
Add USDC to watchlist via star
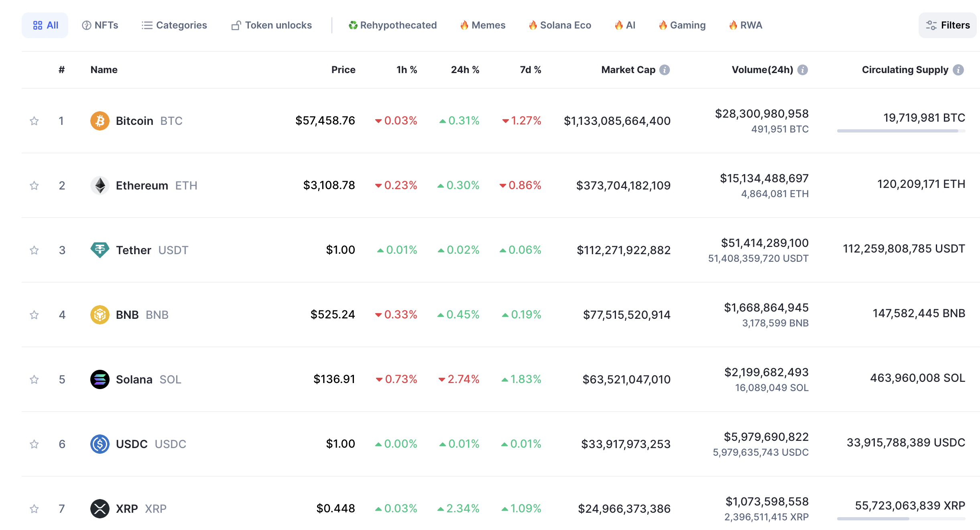pyautogui.click(x=34, y=444)
